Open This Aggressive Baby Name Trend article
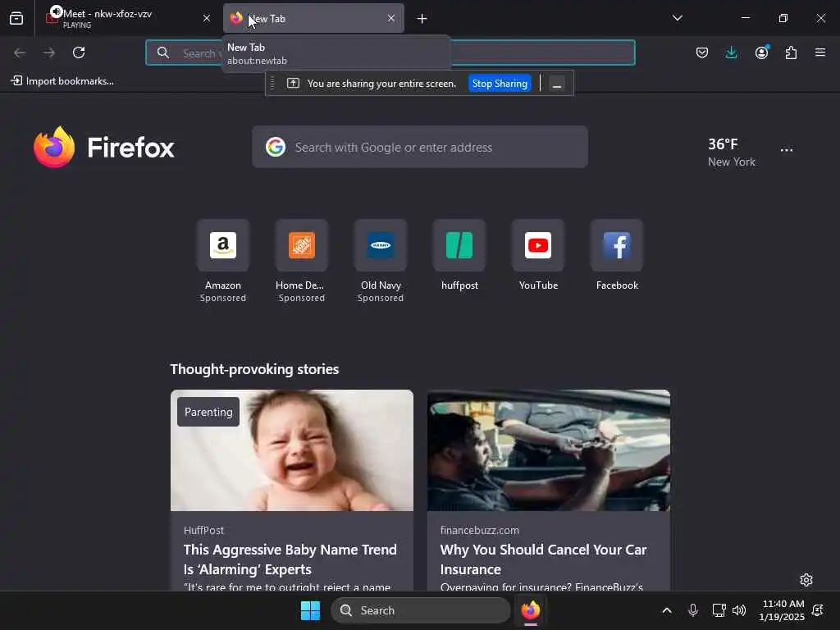 [x=290, y=559]
